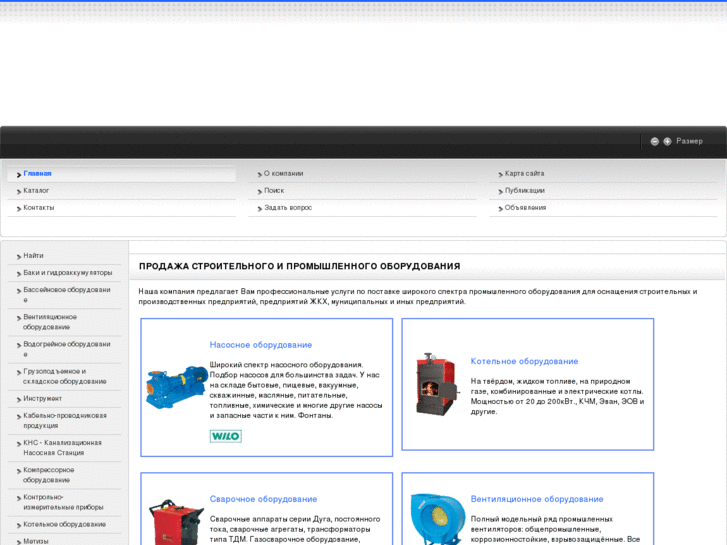The image size is (727, 545).
Task: Click the Котельное оборудование card heading
Action: (524, 361)
